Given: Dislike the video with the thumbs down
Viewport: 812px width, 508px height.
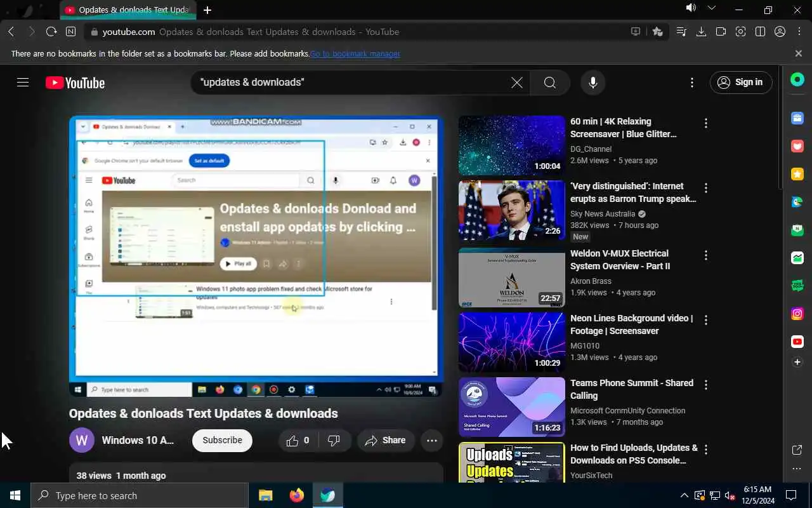Looking at the screenshot, I should click(x=334, y=440).
